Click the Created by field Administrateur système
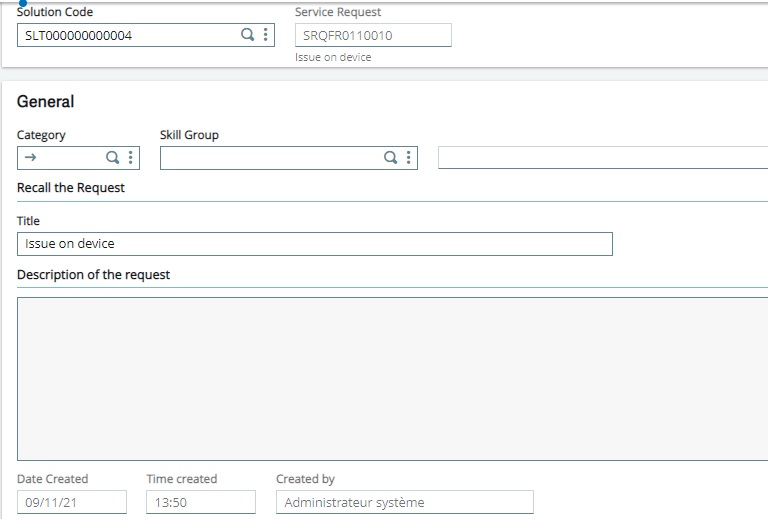This screenshot has height=520, width=768. 404,502
